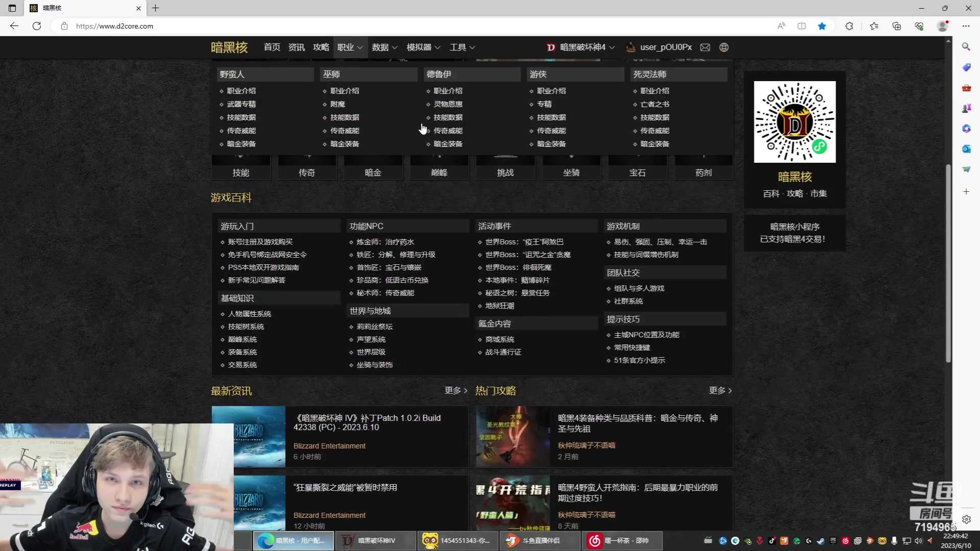
Task: Open split screen view icon
Action: (801, 26)
